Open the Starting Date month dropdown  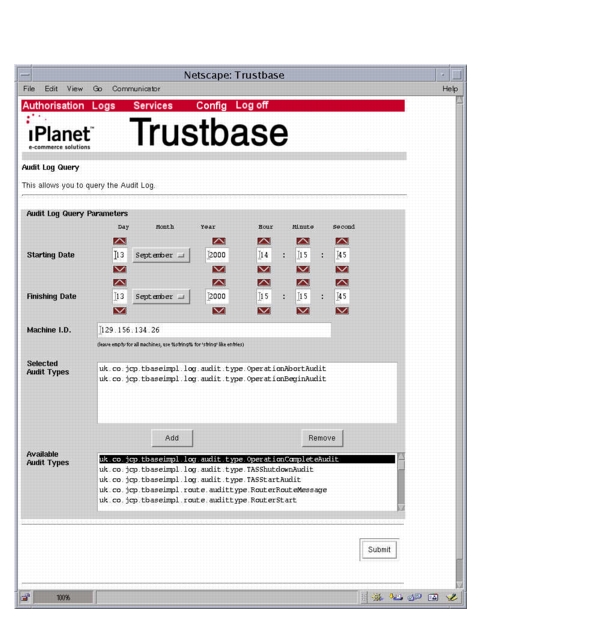coord(161,255)
